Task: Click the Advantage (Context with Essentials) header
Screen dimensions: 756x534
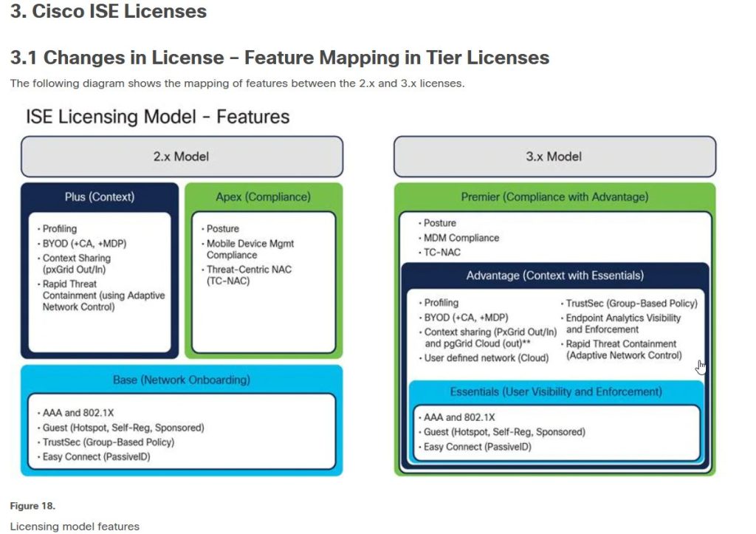Action: (x=557, y=275)
